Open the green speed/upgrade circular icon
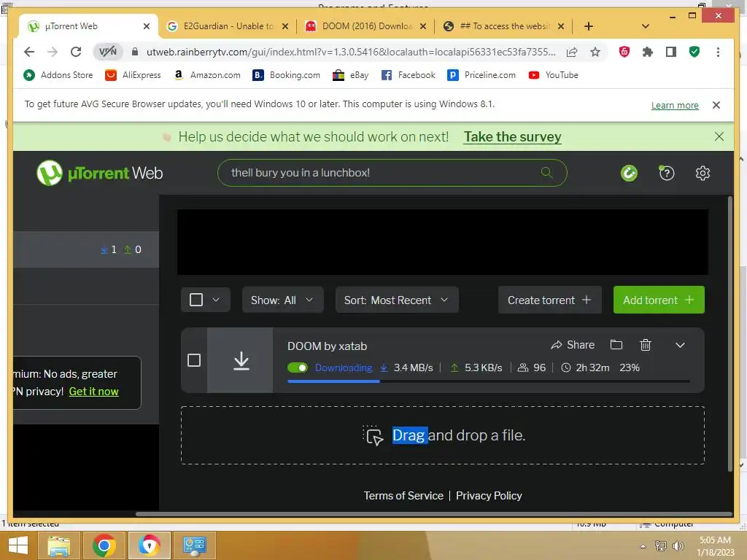This screenshot has width=747, height=560. tap(629, 173)
